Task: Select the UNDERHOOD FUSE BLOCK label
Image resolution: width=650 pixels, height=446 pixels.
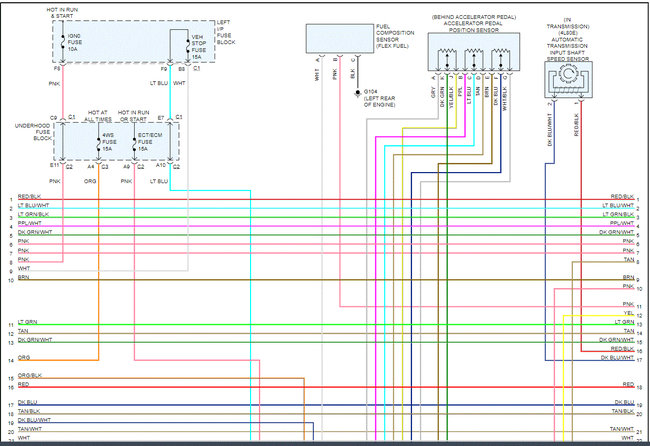Action: (x=32, y=132)
